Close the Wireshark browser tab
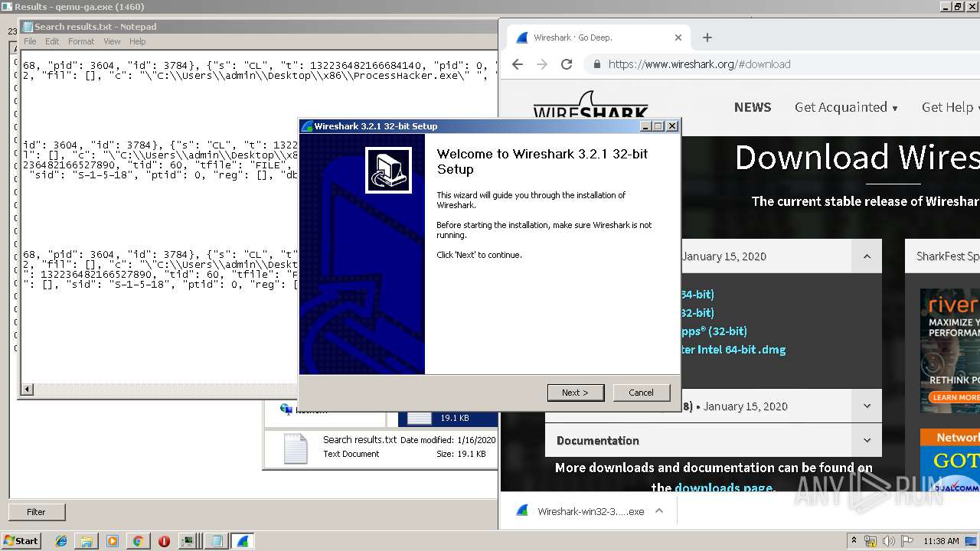The image size is (980, 551). (x=678, y=37)
